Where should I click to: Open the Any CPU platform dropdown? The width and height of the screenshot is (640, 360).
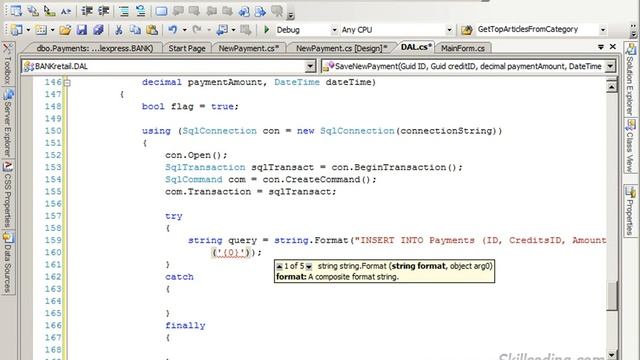click(x=449, y=30)
